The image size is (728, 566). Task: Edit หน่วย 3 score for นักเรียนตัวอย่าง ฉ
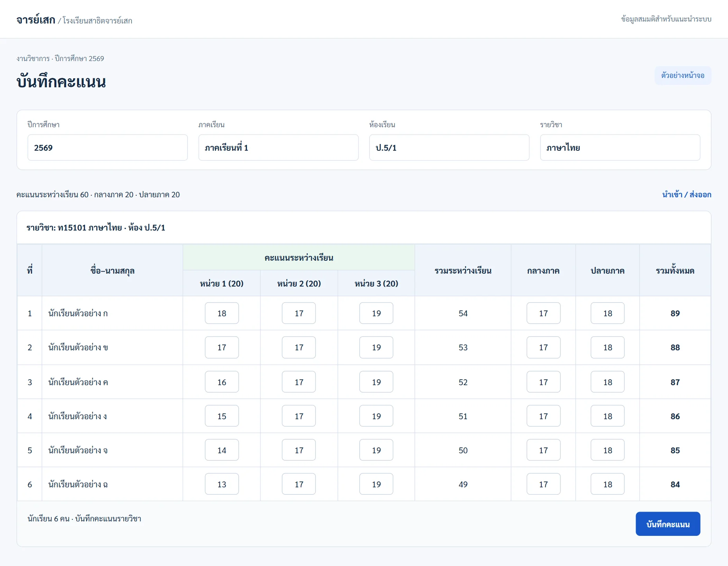point(376,484)
